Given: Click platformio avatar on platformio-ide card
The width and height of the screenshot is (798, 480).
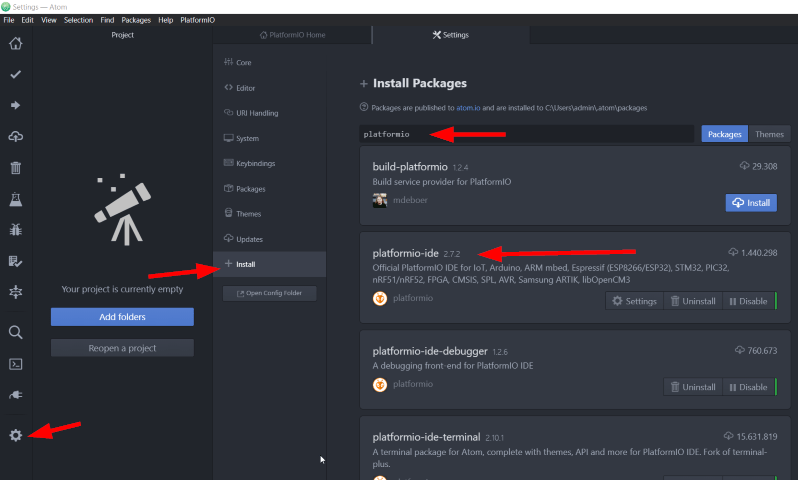Looking at the screenshot, I should [x=380, y=298].
